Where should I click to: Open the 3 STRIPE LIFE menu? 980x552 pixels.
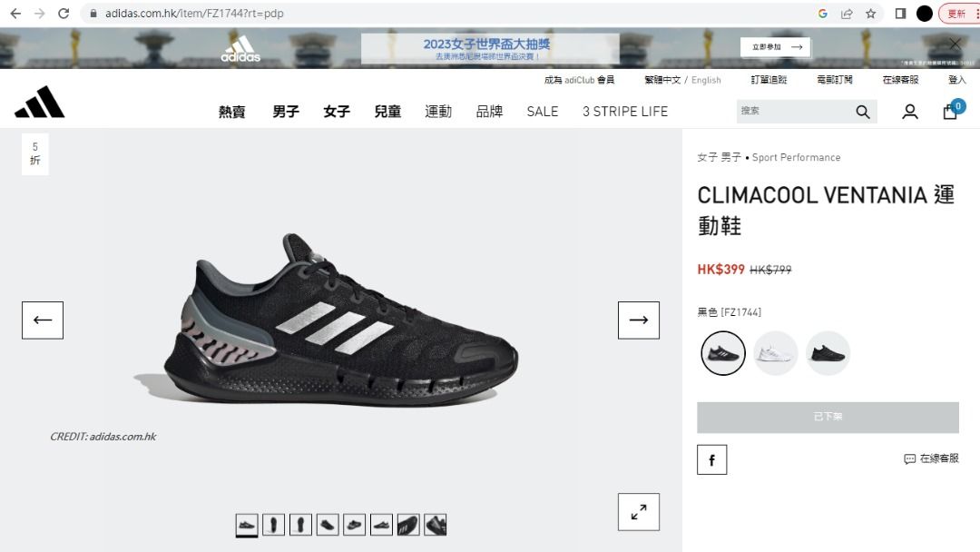pos(625,112)
